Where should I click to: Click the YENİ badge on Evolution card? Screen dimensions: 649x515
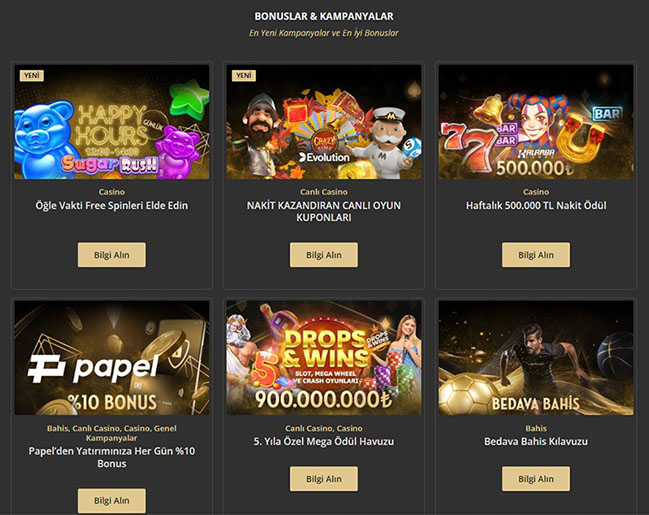(244, 75)
